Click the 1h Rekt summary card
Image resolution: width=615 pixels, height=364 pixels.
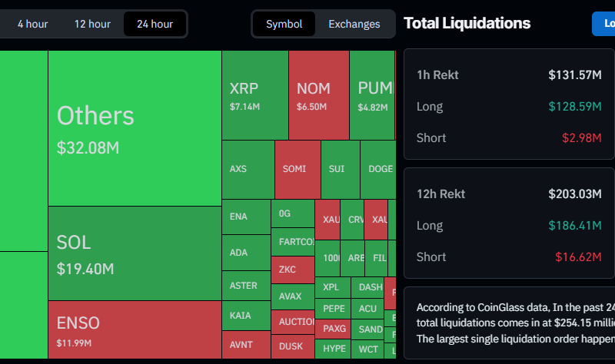(509, 106)
